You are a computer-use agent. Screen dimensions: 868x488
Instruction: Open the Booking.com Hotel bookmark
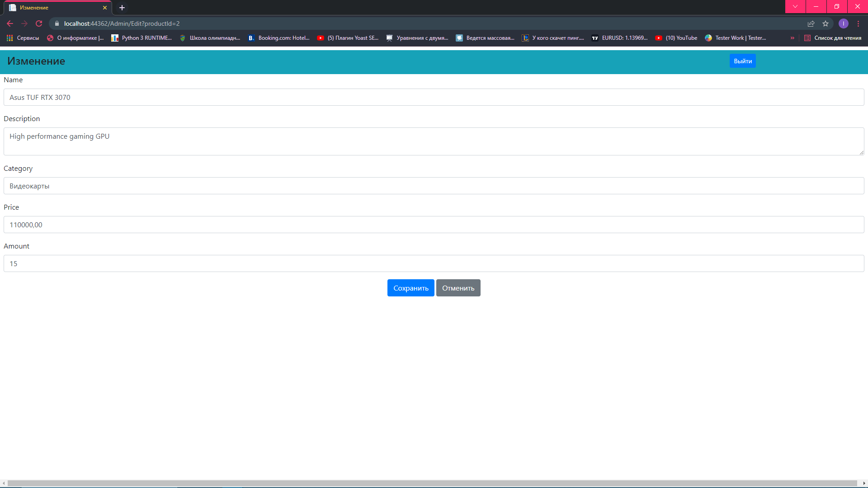(279, 38)
